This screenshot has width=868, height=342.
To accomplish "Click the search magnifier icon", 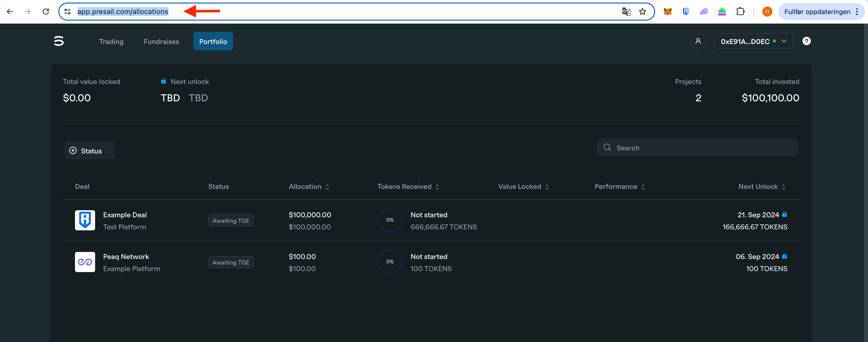I will point(607,148).
